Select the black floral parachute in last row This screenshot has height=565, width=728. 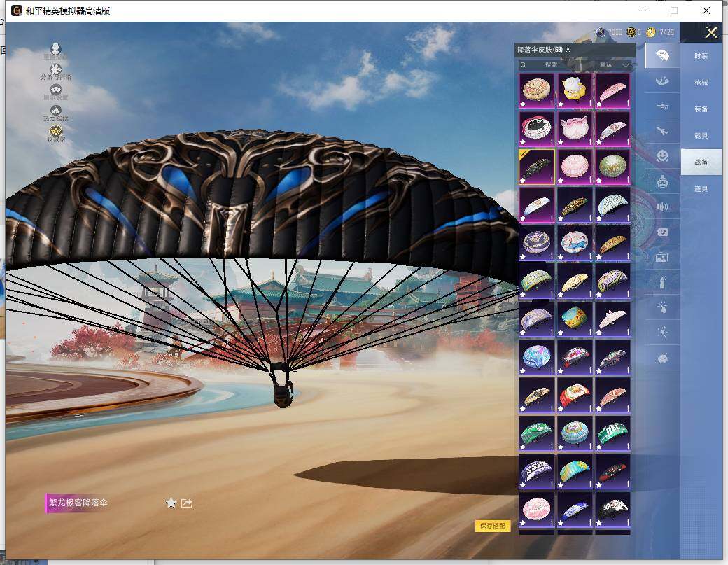[x=613, y=509]
